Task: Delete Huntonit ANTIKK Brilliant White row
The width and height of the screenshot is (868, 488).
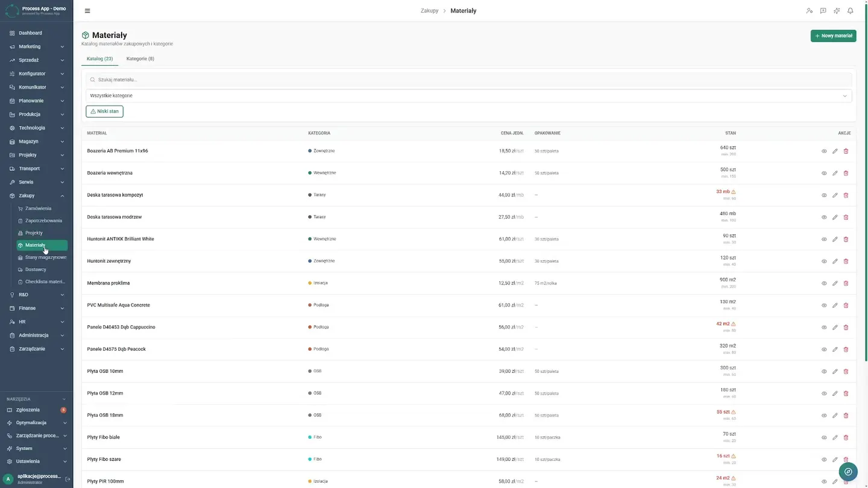Action: click(x=846, y=239)
